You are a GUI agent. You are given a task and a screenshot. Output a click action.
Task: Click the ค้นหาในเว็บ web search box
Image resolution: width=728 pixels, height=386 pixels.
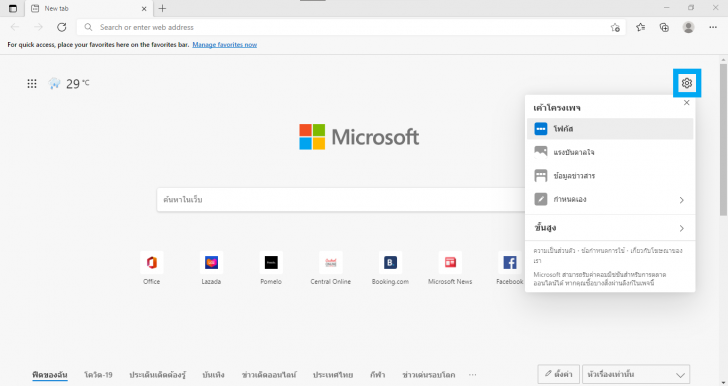point(341,200)
